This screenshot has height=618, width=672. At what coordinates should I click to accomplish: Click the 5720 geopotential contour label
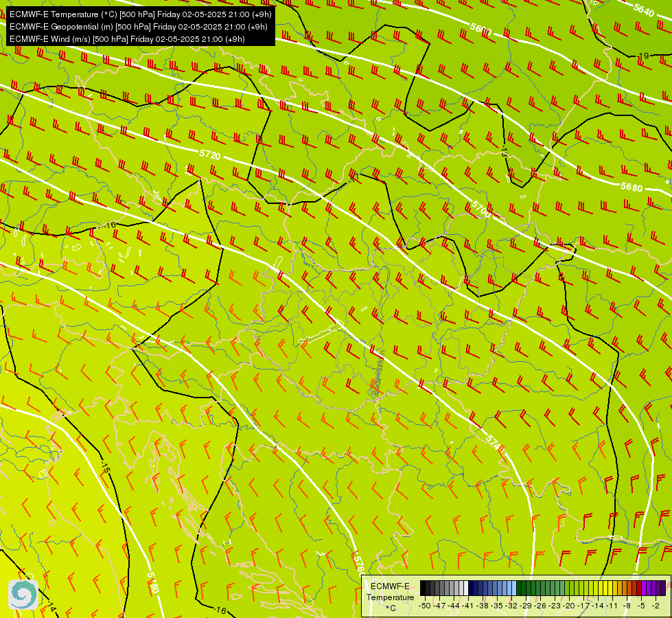(x=210, y=154)
